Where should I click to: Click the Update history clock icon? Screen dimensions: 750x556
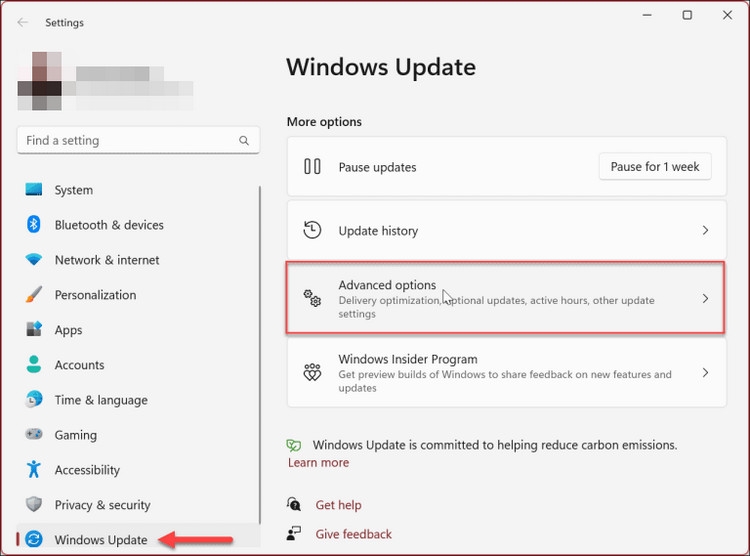312,230
